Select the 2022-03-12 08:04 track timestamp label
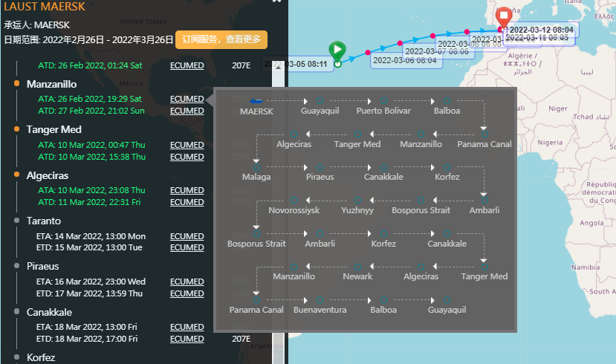This screenshot has width=616, height=364. pyautogui.click(x=540, y=29)
